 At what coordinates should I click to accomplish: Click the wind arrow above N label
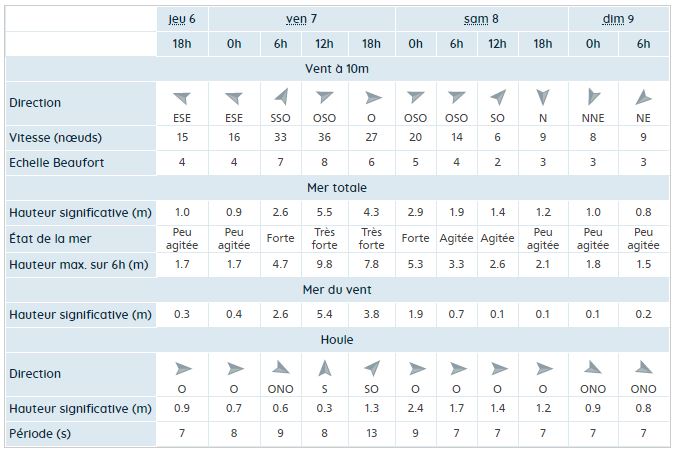[x=543, y=97]
